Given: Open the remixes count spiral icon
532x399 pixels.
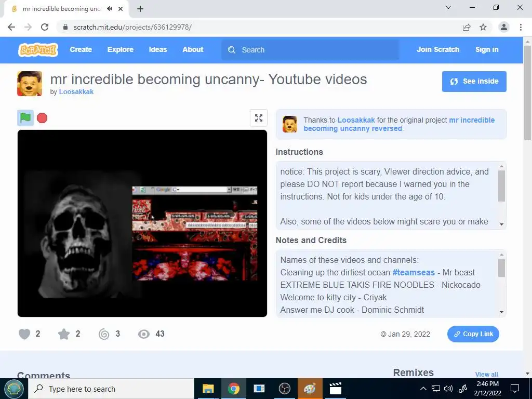Looking at the screenshot, I should pyautogui.click(x=104, y=334).
